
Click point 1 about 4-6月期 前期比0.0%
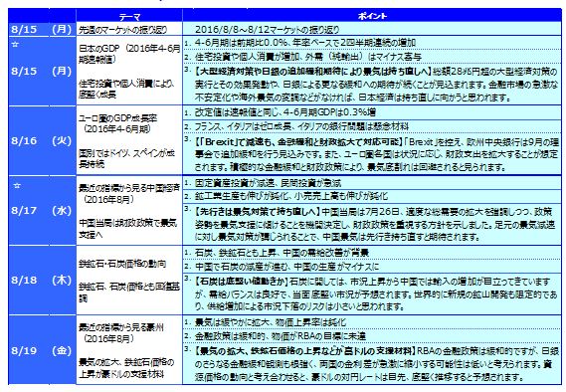[x=305, y=43]
